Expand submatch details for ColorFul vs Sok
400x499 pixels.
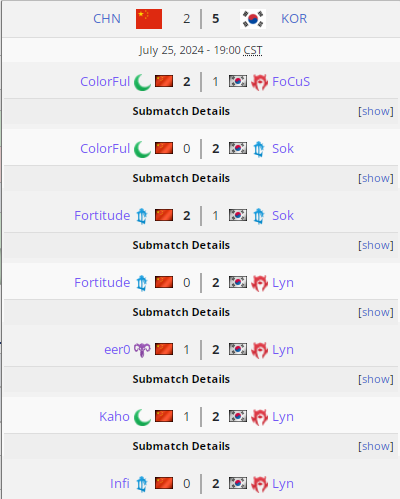point(376,178)
